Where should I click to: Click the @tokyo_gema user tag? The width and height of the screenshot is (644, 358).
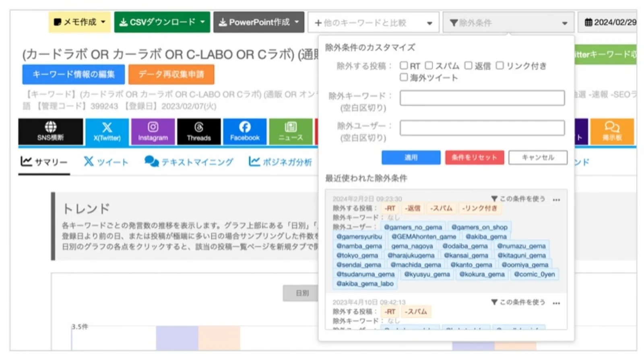(x=357, y=255)
